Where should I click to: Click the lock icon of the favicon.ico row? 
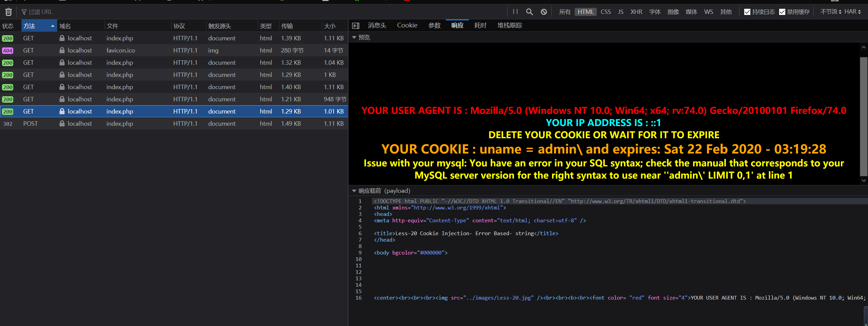coord(62,50)
